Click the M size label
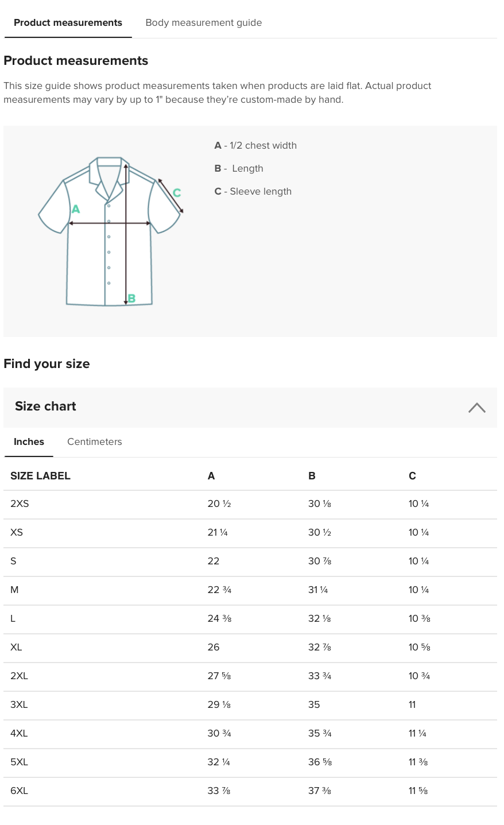Image resolution: width=504 pixels, height=825 pixels. (x=14, y=590)
